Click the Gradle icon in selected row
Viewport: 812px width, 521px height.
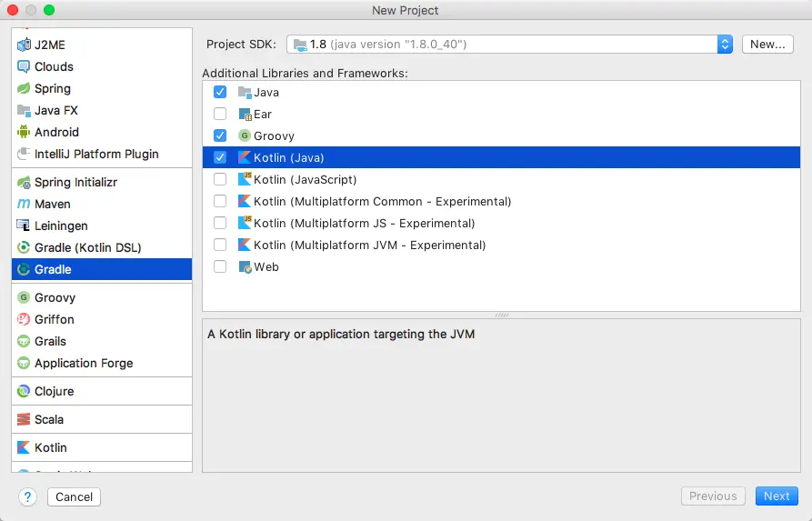coord(24,269)
